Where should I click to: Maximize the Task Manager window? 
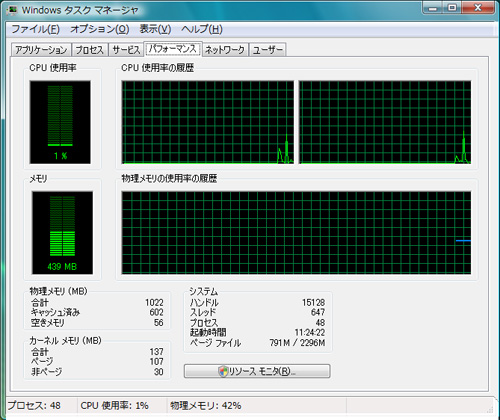(452, 8)
